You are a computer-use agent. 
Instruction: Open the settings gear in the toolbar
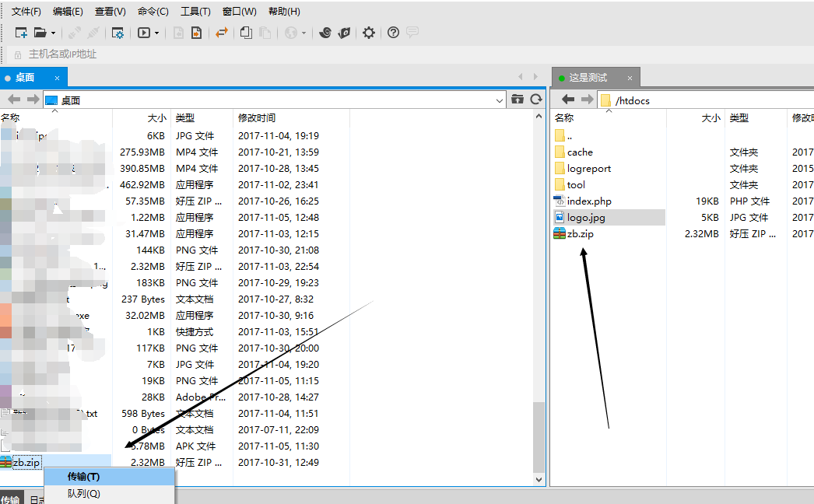click(369, 33)
